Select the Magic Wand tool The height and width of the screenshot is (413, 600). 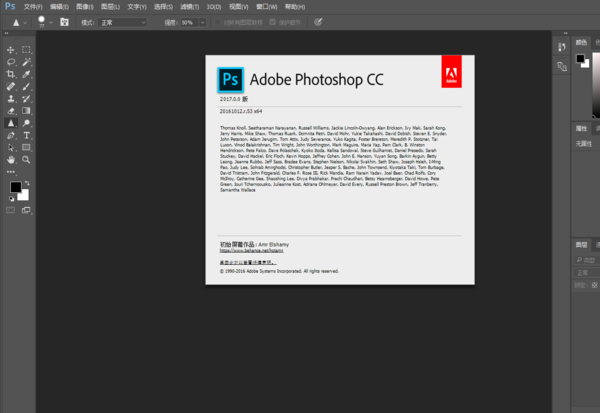26,62
